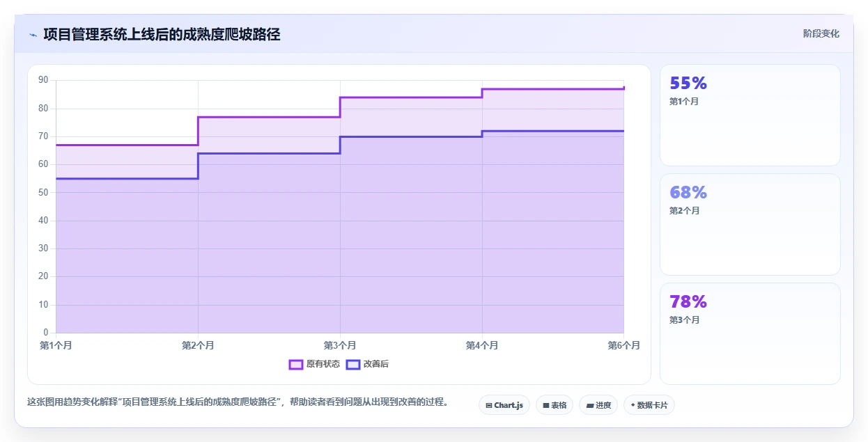This screenshot has height=442, width=868.
Task: Click the y-axis value 90
Action: (43, 80)
